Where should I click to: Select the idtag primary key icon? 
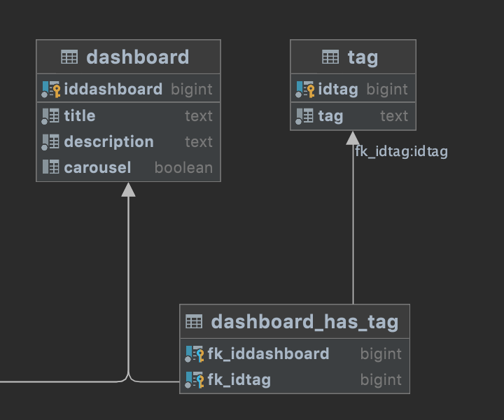point(304,90)
